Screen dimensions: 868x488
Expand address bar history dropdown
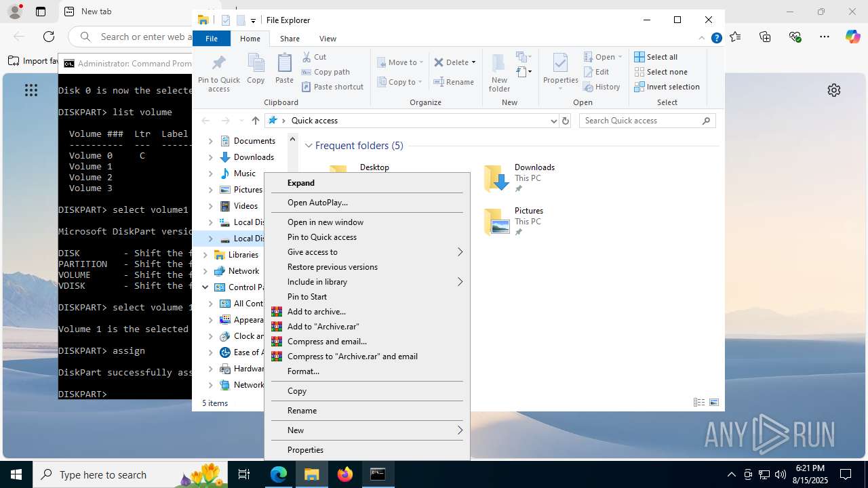pyautogui.click(x=553, y=121)
